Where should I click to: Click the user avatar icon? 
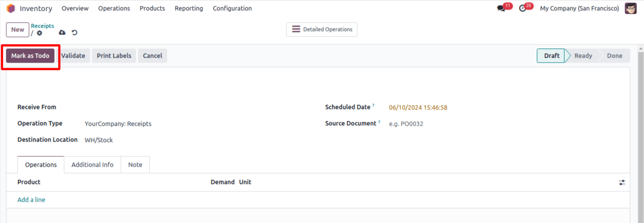631,8
